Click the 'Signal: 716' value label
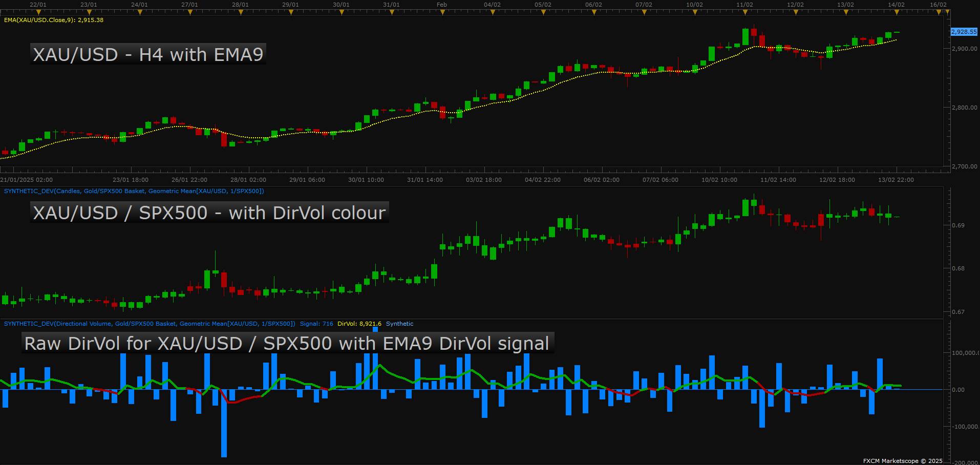The width and height of the screenshot is (980, 465). (x=316, y=324)
